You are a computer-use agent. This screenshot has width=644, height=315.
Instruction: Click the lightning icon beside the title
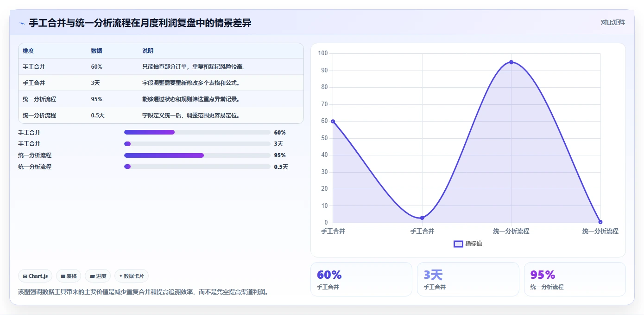[x=22, y=23]
